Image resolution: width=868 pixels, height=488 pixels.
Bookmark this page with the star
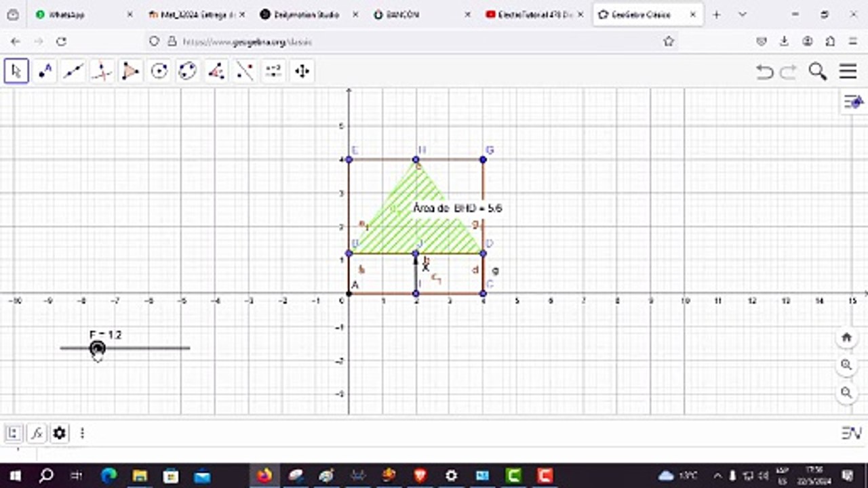point(669,41)
